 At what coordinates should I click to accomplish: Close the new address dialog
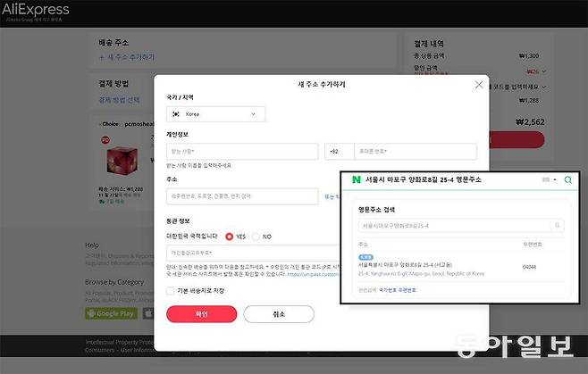[479, 85]
